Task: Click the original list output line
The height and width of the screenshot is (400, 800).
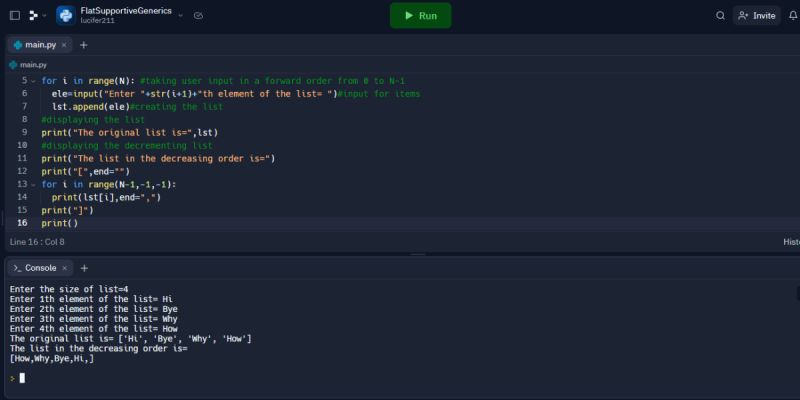Action: coord(131,339)
